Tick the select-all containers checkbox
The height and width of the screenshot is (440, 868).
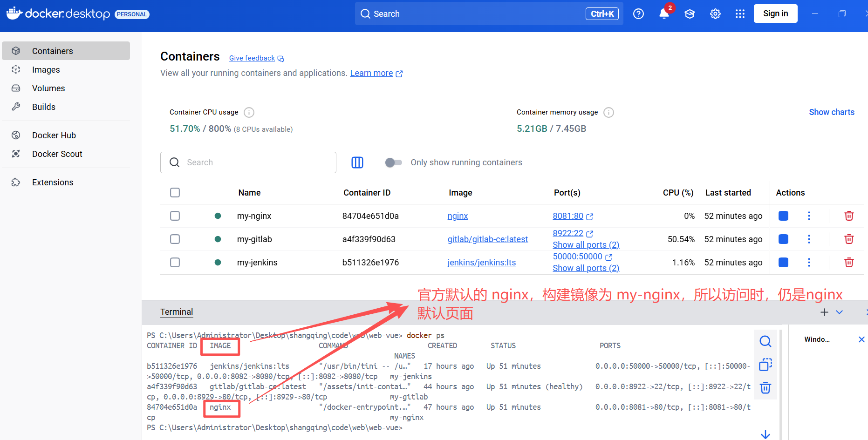[175, 193]
